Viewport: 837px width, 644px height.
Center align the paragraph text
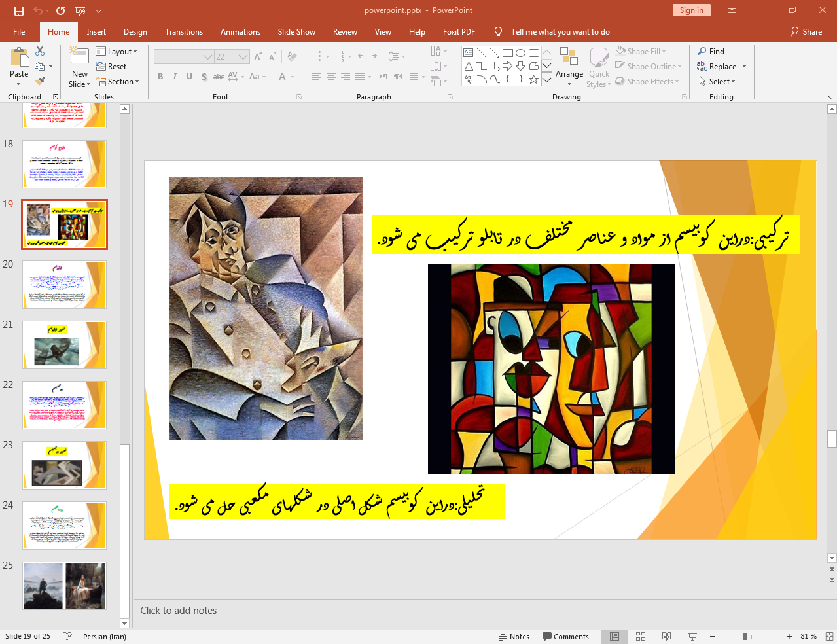point(331,77)
